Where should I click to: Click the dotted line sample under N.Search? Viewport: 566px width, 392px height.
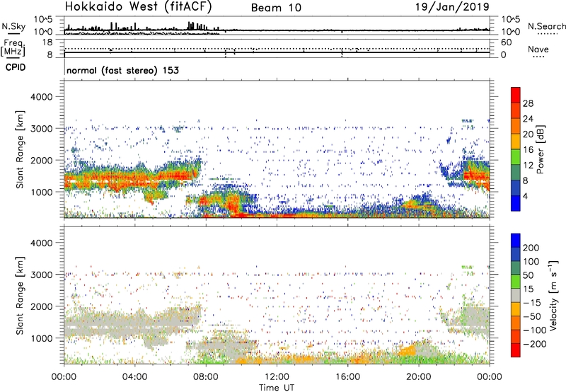point(548,34)
